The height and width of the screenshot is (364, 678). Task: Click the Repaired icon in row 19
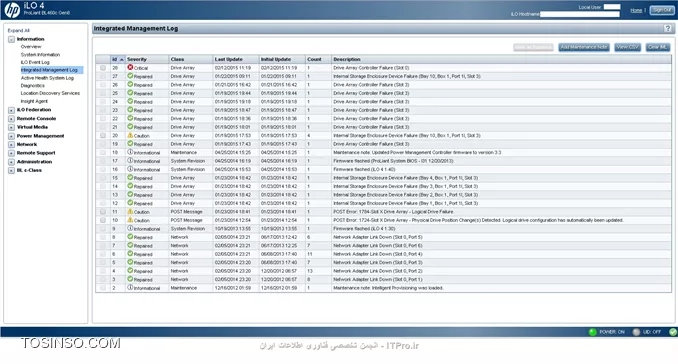point(130,144)
